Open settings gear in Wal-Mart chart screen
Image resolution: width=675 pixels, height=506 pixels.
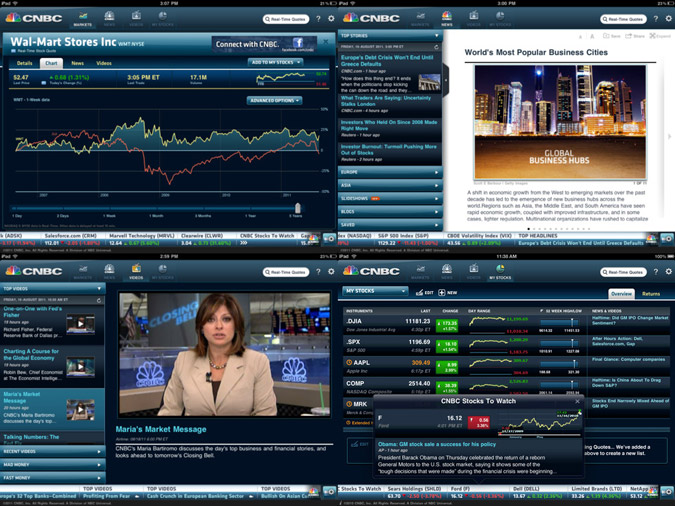tap(331, 19)
